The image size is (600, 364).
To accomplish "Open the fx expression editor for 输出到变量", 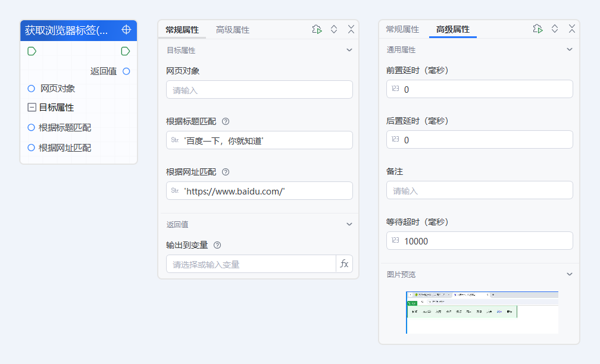I will pos(343,263).
